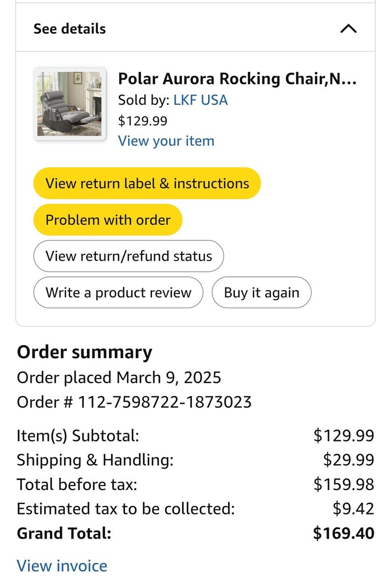The height and width of the screenshot is (588, 391).
Task: Click the Total before tax $159.98 amount
Action: [x=343, y=485]
